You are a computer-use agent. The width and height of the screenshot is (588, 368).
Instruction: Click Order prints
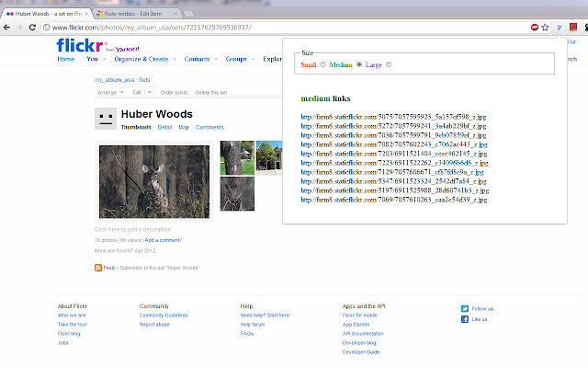click(x=174, y=92)
